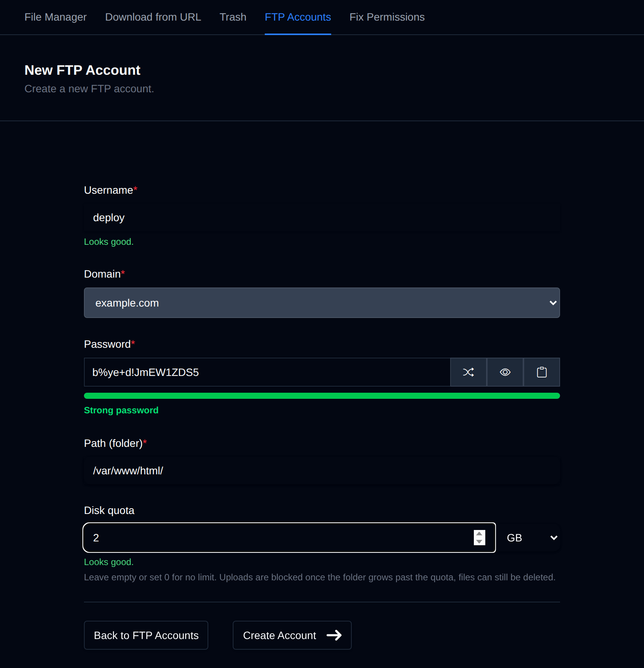Toggle password visibility with the eye icon
Screen dimensions: 644x668
[x=505, y=372]
